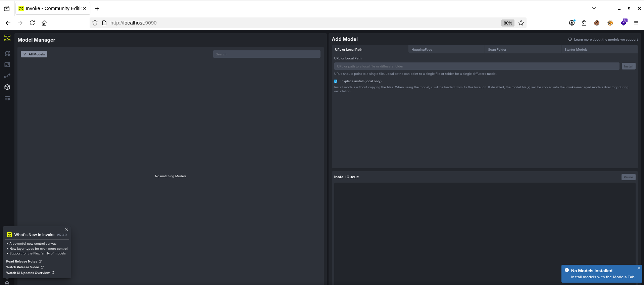Screen dimensions: 644x285
Task: Click the Add Model heading
Action: (345, 39)
